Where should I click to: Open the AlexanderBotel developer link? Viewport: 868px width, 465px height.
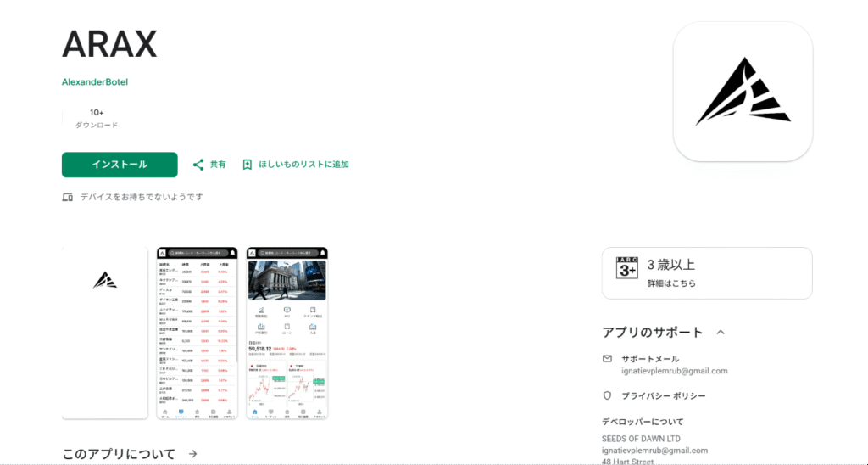pyautogui.click(x=95, y=82)
